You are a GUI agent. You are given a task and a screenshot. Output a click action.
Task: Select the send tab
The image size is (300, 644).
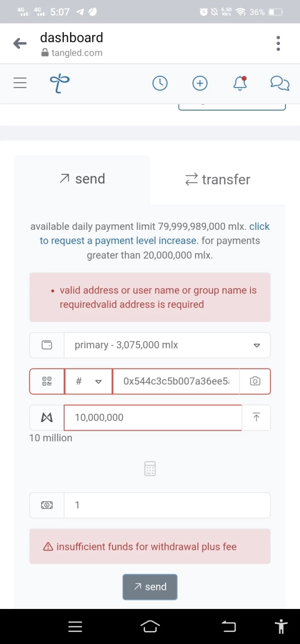coord(82,179)
